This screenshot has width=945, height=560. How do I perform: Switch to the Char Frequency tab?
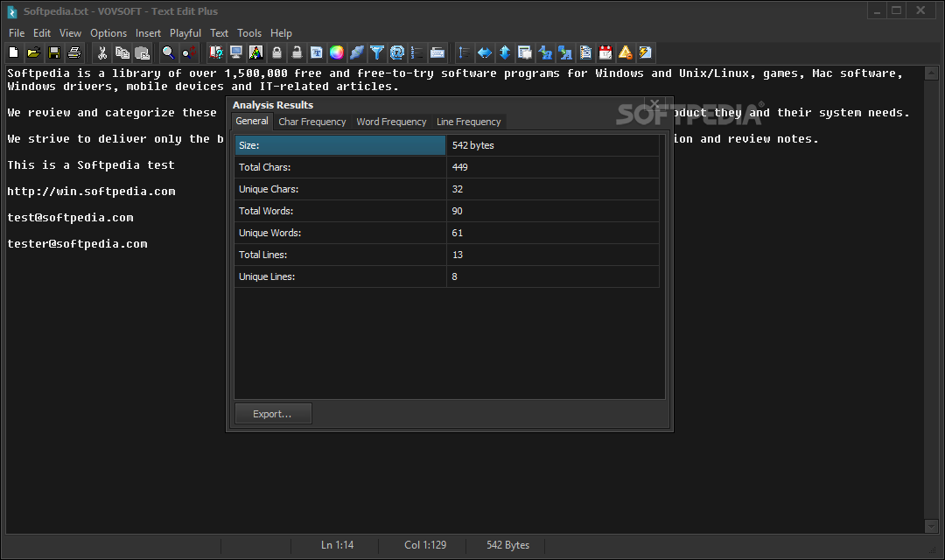point(312,122)
